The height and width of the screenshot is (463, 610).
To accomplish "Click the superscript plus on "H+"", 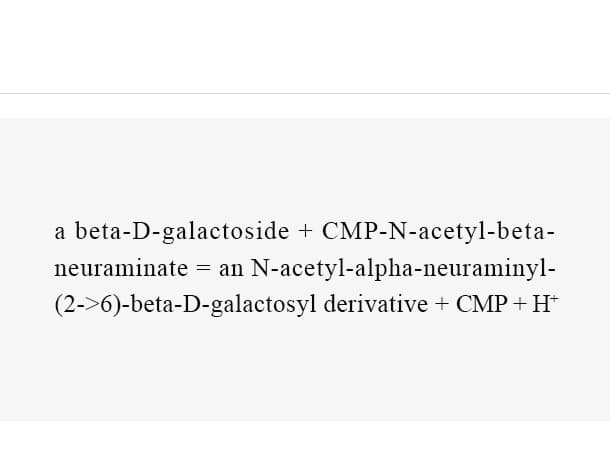I will coord(555,298).
